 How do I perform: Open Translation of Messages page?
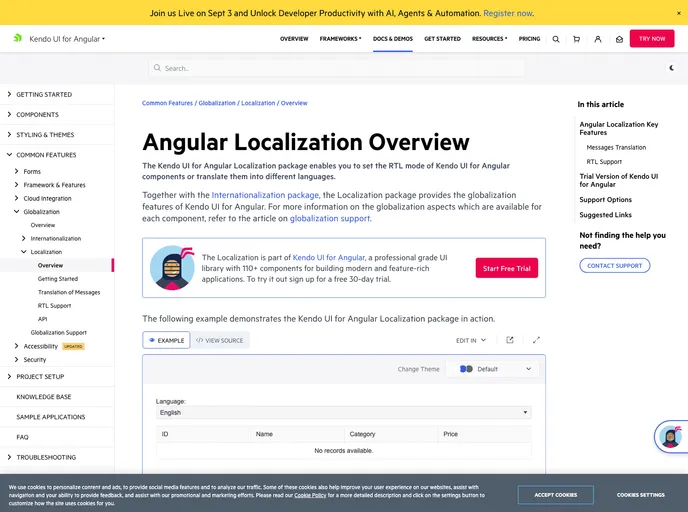point(69,292)
